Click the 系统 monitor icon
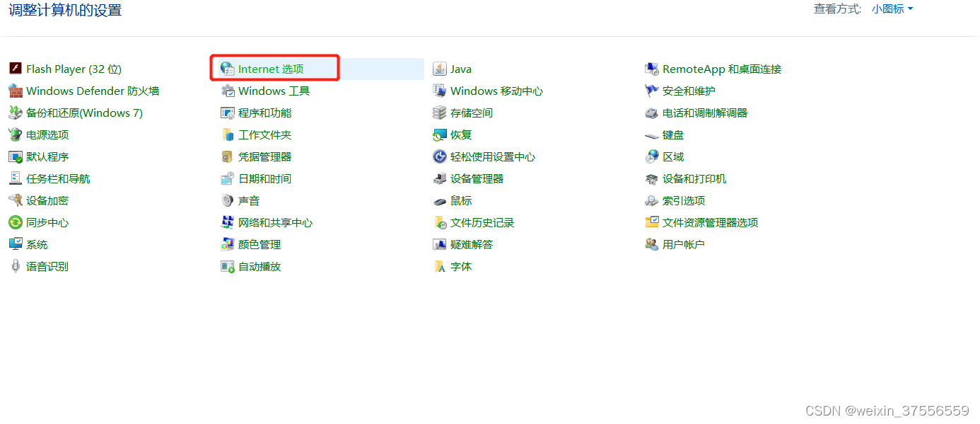980x424 pixels. click(15, 244)
